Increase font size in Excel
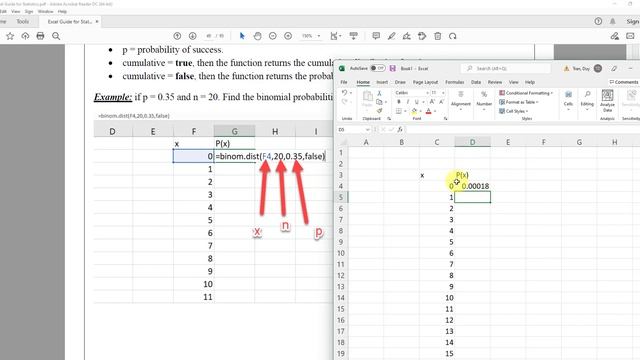This screenshot has height=360, width=640. [432, 102]
